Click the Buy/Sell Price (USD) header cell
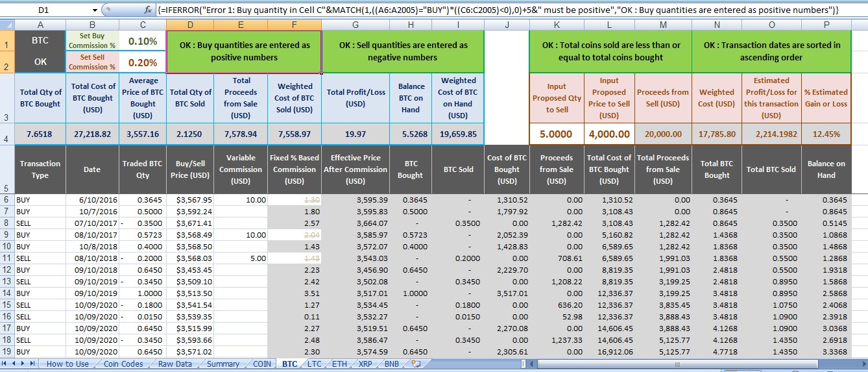 click(190, 169)
